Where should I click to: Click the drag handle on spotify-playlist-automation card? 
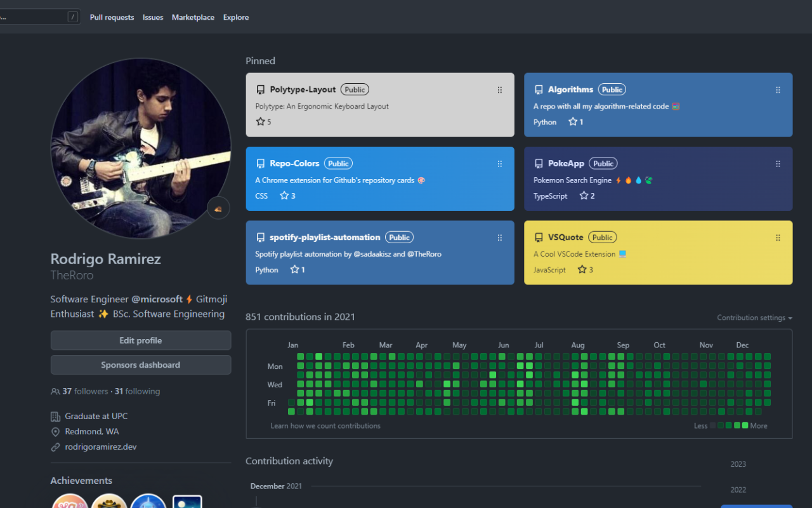tap(500, 237)
